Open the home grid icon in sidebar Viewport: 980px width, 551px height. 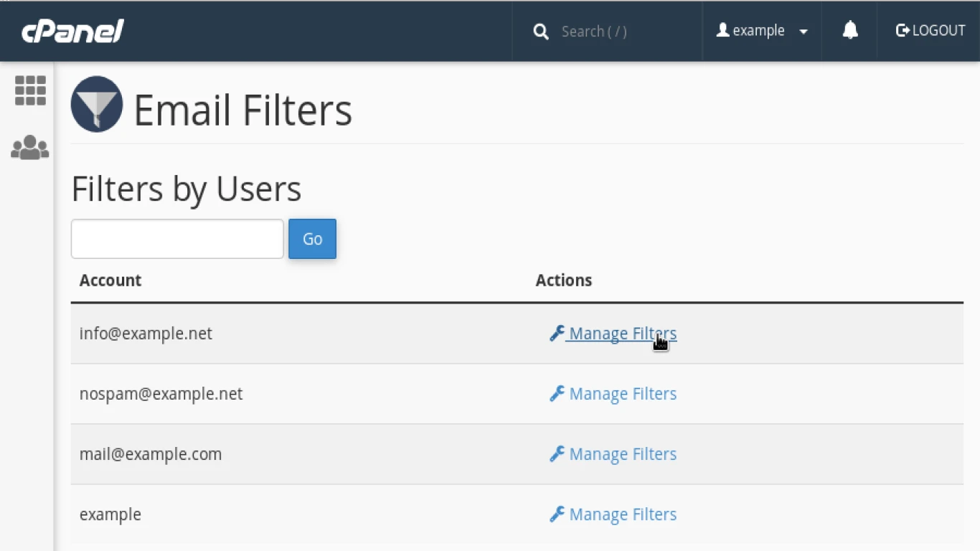coord(30,91)
